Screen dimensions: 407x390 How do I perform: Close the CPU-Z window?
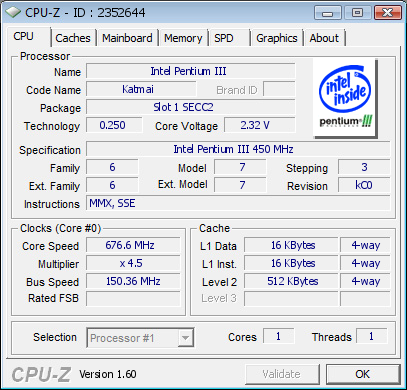coord(388,13)
